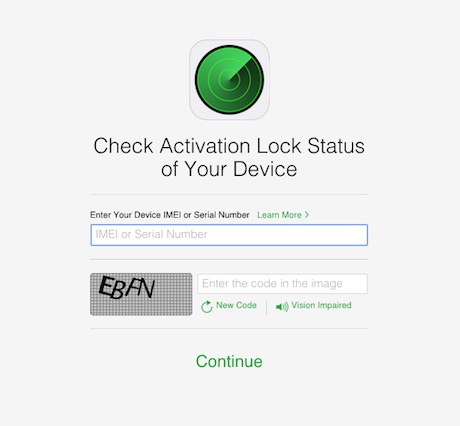
Task: Click the speaker audio icon
Action: coord(282,307)
